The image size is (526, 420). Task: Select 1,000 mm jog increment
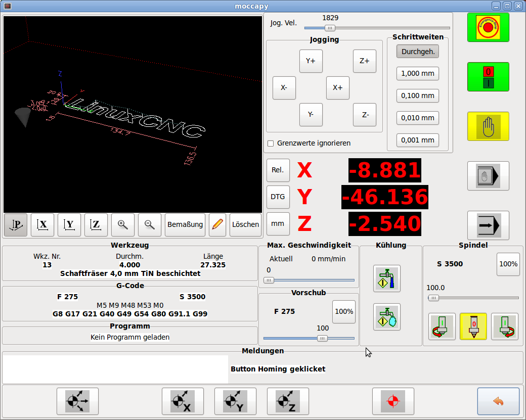click(418, 73)
